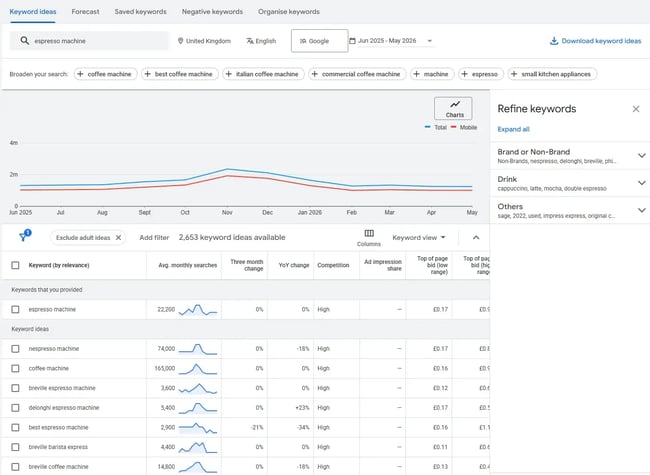Toggle the Total series legend swatch

pos(428,127)
